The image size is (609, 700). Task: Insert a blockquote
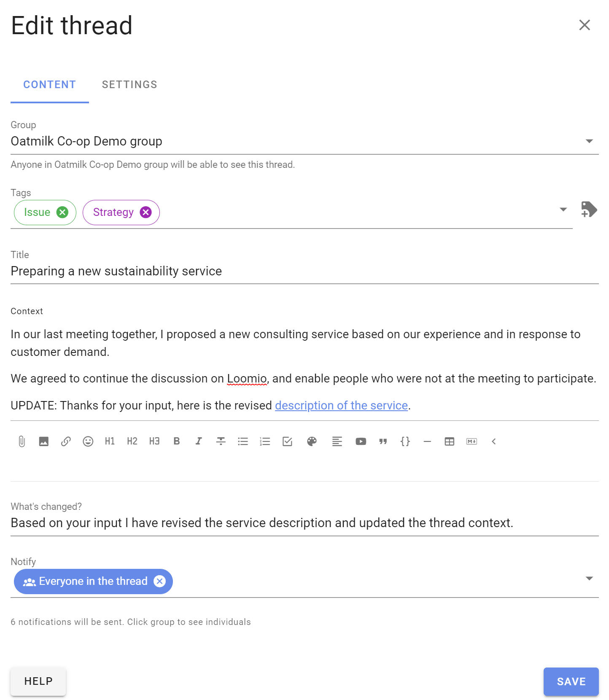[x=383, y=442]
